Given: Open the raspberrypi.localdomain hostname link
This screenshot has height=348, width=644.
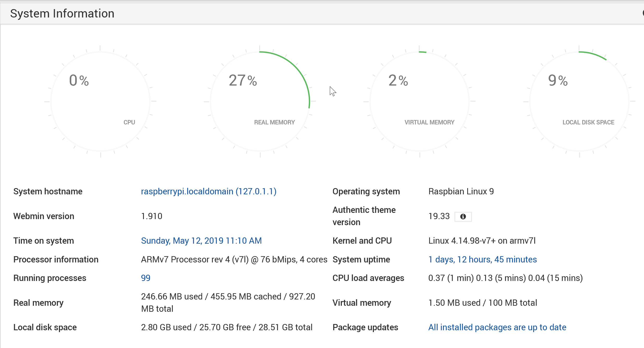Looking at the screenshot, I should click(x=209, y=191).
